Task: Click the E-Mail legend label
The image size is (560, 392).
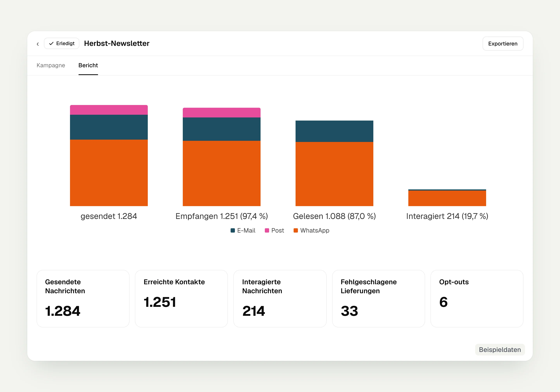Action: (x=246, y=231)
